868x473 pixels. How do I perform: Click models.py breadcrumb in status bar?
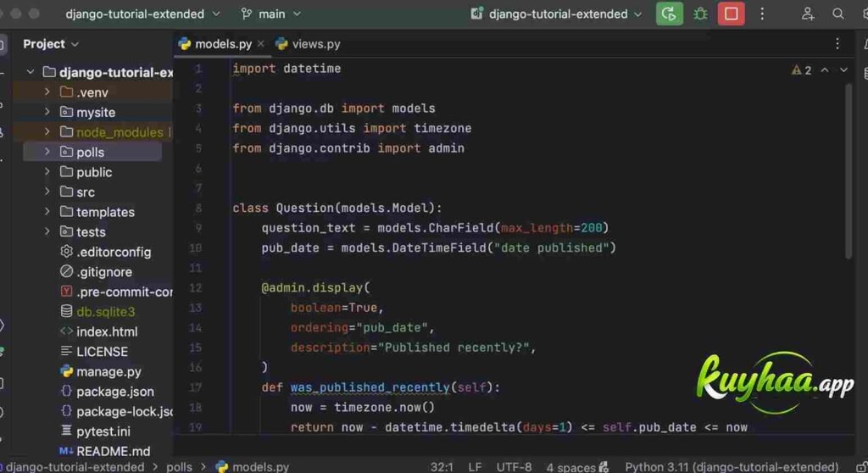(253, 467)
